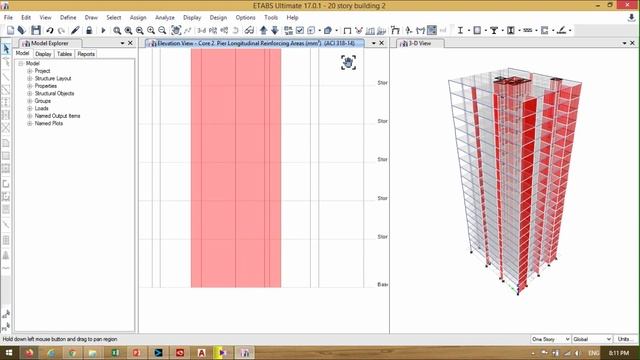Click the concrete frame design icon

[477, 30]
